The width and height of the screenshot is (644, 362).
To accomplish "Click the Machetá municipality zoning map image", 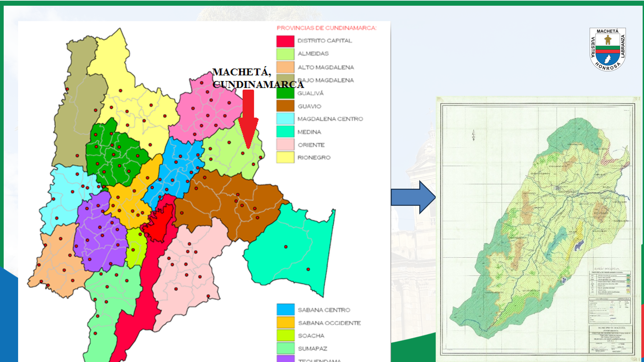I will coord(538,229).
